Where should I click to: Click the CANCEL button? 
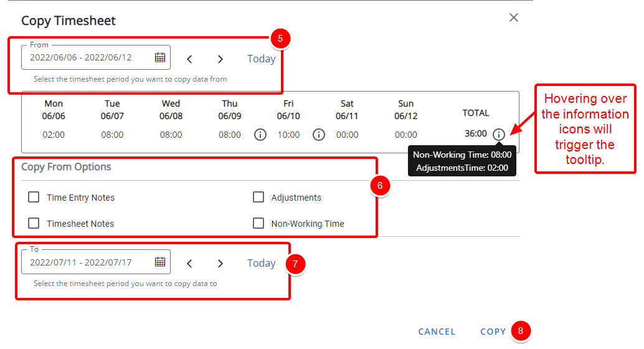437,332
